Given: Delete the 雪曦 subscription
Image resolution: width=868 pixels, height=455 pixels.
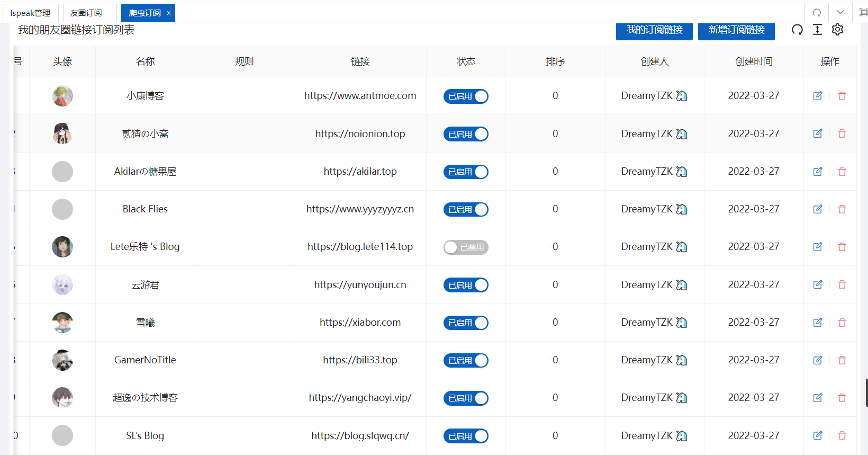Looking at the screenshot, I should [x=842, y=323].
